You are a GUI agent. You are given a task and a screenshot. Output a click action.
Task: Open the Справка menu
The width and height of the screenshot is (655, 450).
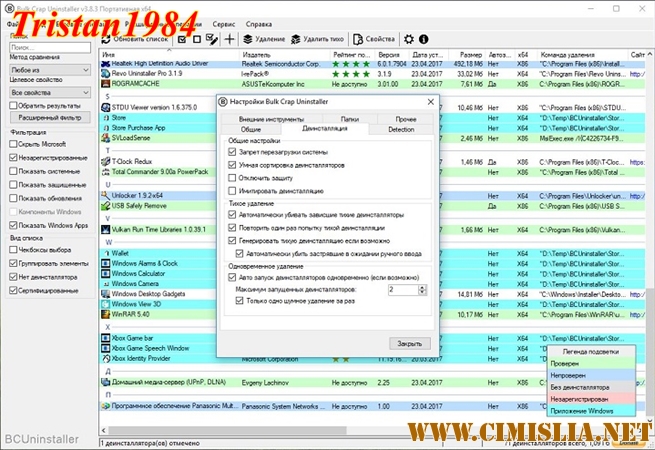[x=258, y=22]
